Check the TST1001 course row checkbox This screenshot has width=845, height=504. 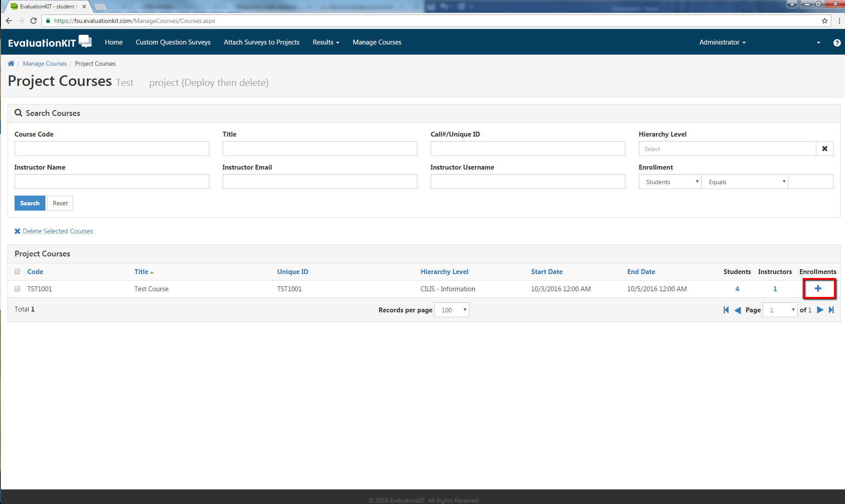click(x=17, y=289)
